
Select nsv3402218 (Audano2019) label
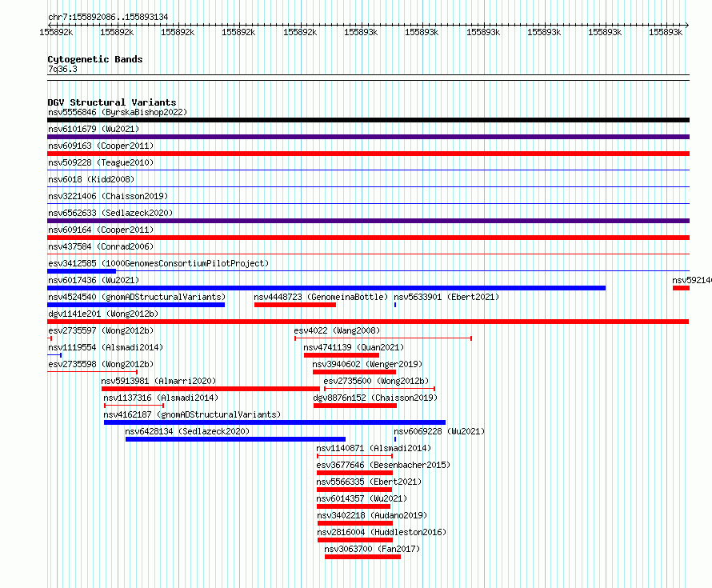point(372,515)
